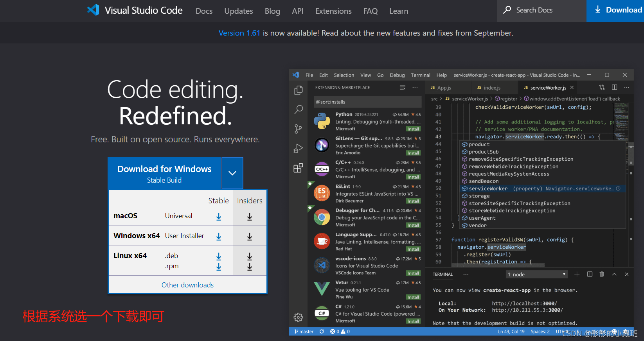This screenshot has width=644, height=341.
Task: Expand the download options dropdown chevron
Action: point(232,173)
